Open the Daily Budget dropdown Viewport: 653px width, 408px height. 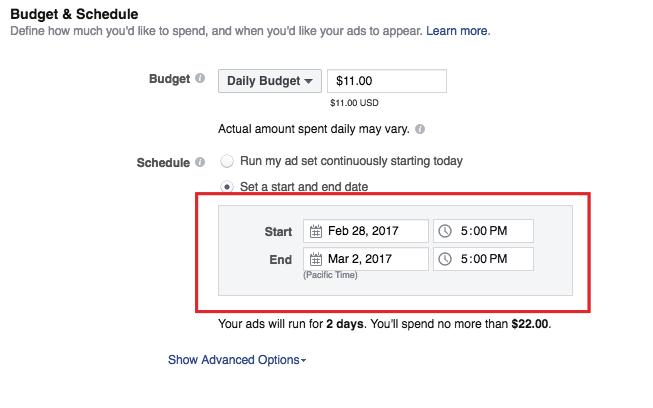tap(269, 81)
